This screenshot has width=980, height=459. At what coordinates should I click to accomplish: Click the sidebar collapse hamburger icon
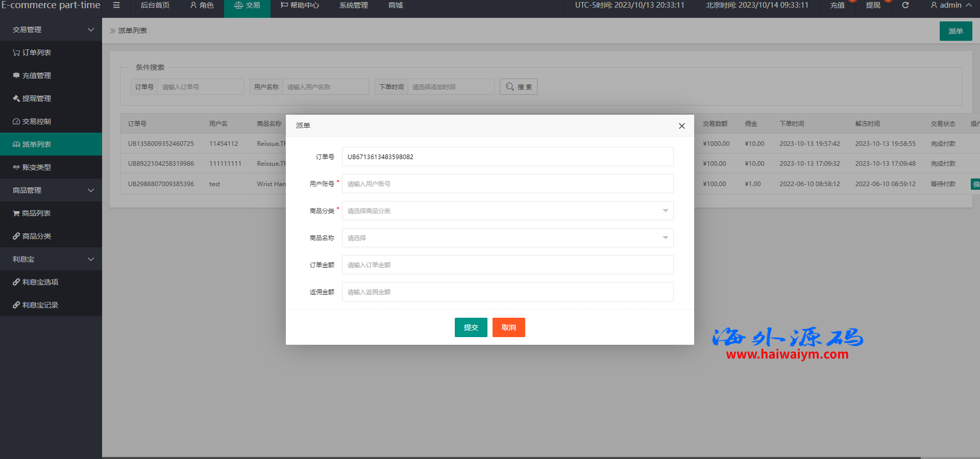(x=116, y=5)
